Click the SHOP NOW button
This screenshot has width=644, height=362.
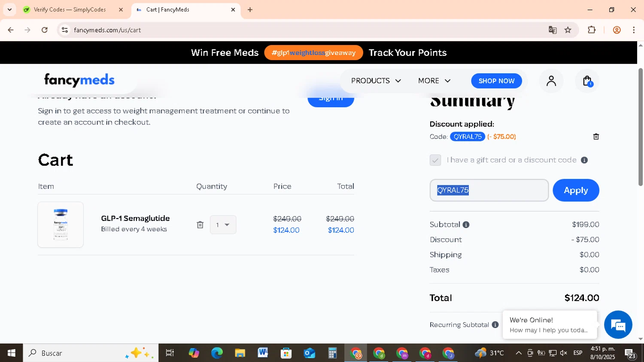pos(496,81)
